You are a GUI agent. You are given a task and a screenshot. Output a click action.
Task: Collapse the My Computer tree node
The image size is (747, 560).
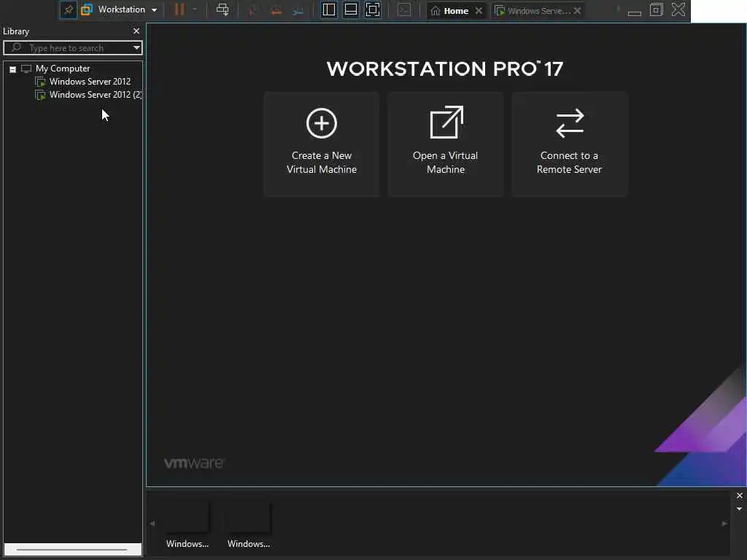[13, 69]
